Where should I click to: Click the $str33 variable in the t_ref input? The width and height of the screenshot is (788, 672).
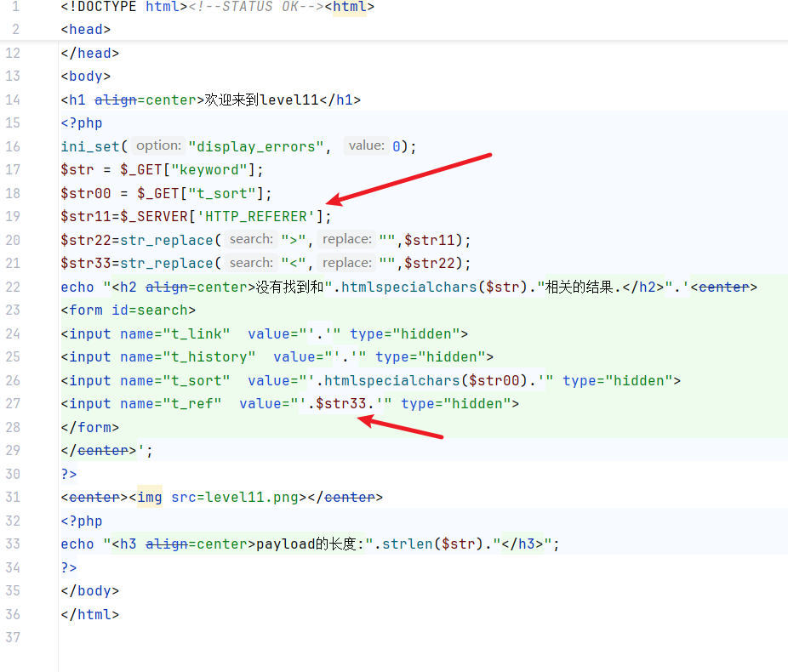[x=342, y=403]
